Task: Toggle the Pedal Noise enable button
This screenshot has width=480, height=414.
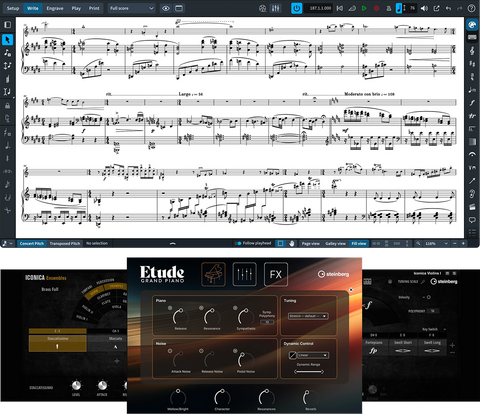Action: click(x=235, y=351)
